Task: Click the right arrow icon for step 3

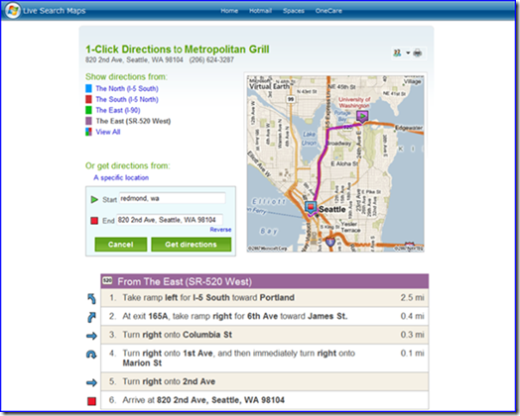Action: pos(92,336)
